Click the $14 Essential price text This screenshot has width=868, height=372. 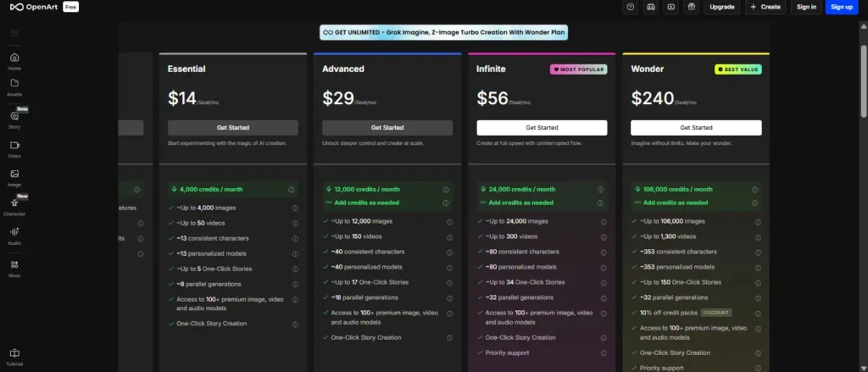[182, 98]
